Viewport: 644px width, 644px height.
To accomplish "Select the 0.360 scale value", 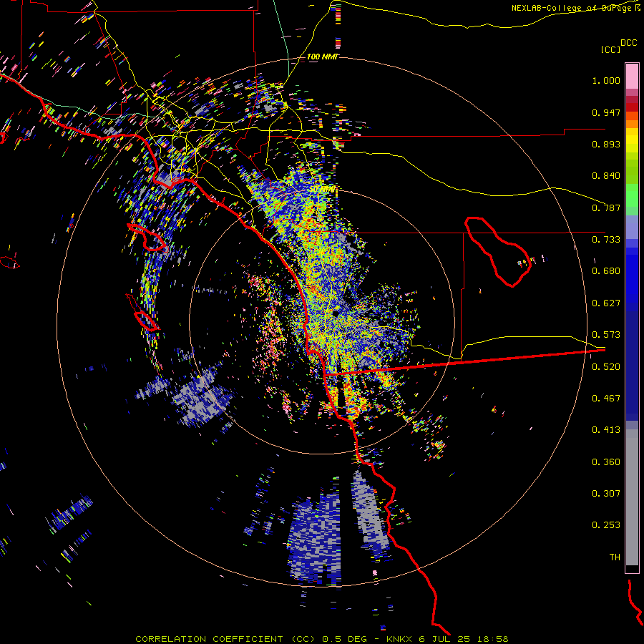I will tap(606, 462).
